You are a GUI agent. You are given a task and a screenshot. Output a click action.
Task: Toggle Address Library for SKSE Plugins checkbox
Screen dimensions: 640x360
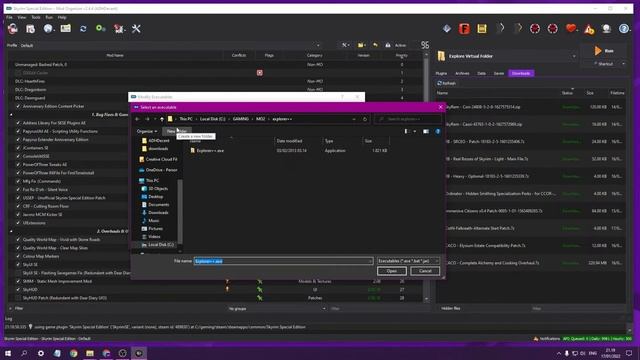pyautogui.click(x=18, y=123)
